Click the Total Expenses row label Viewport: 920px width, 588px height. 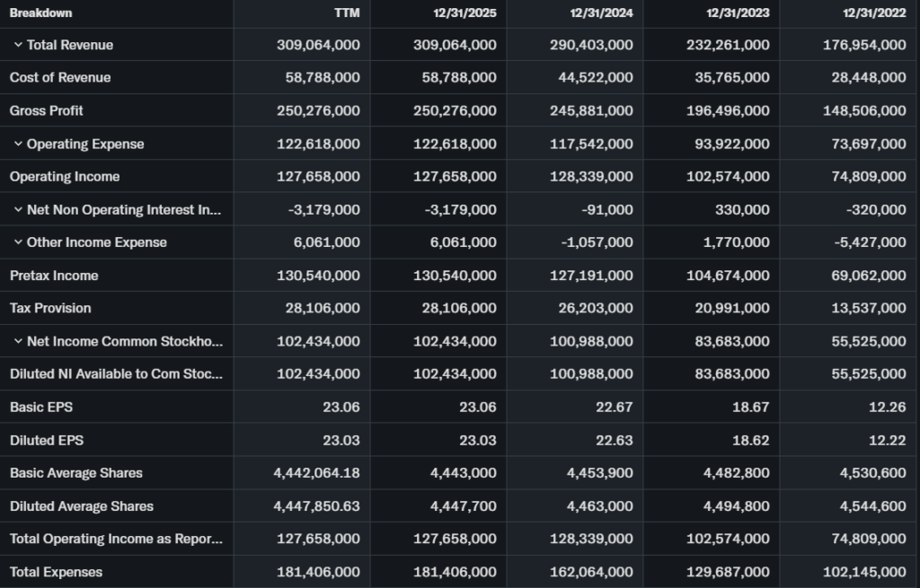click(x=56, y=572)
